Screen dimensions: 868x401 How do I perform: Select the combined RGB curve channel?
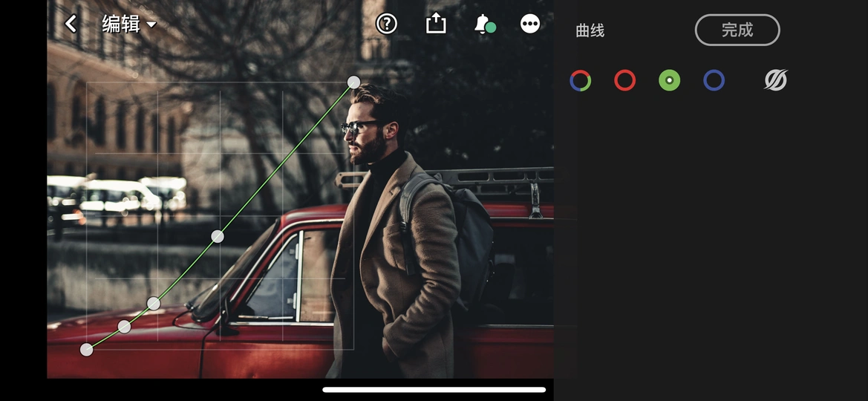point(581,80)
